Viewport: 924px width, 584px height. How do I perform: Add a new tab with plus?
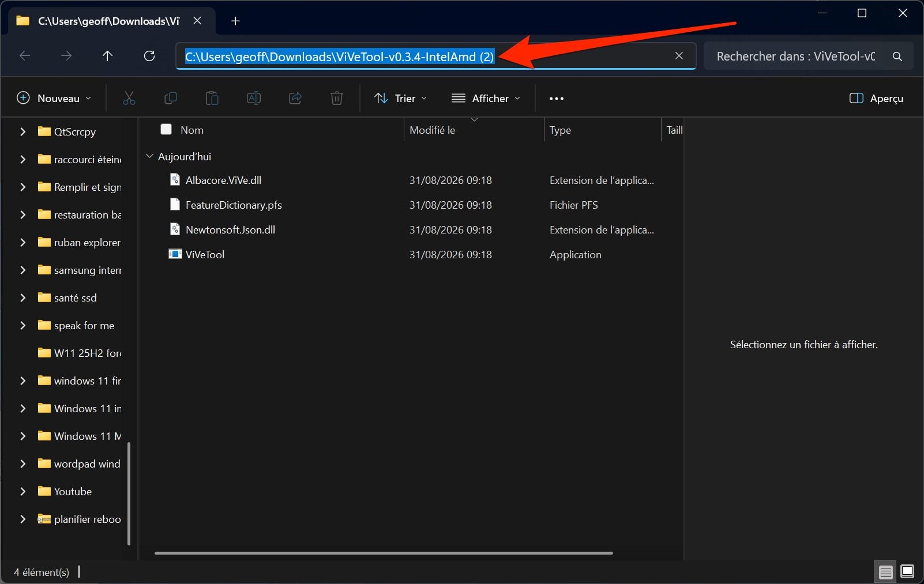point(235,21)
